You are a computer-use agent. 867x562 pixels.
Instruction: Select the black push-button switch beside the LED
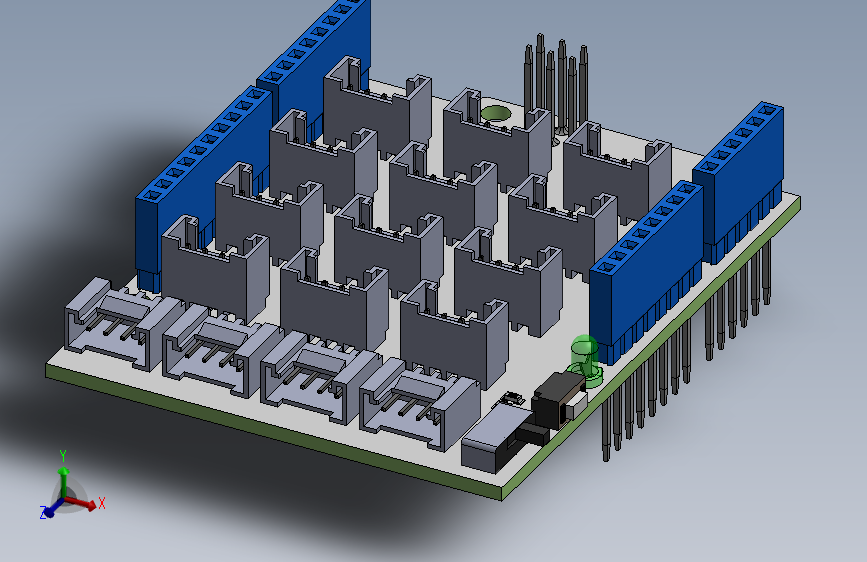(x=557, y=398)
